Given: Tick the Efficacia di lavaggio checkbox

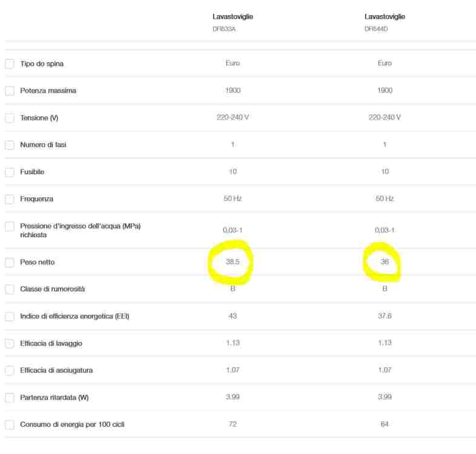Looking at the screenshot, I should (x=10, y=343).
